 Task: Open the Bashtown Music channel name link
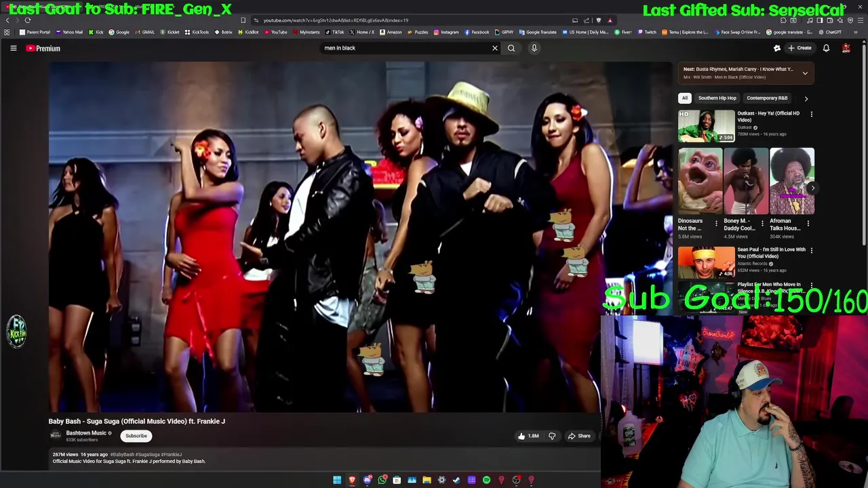[86, 433]
